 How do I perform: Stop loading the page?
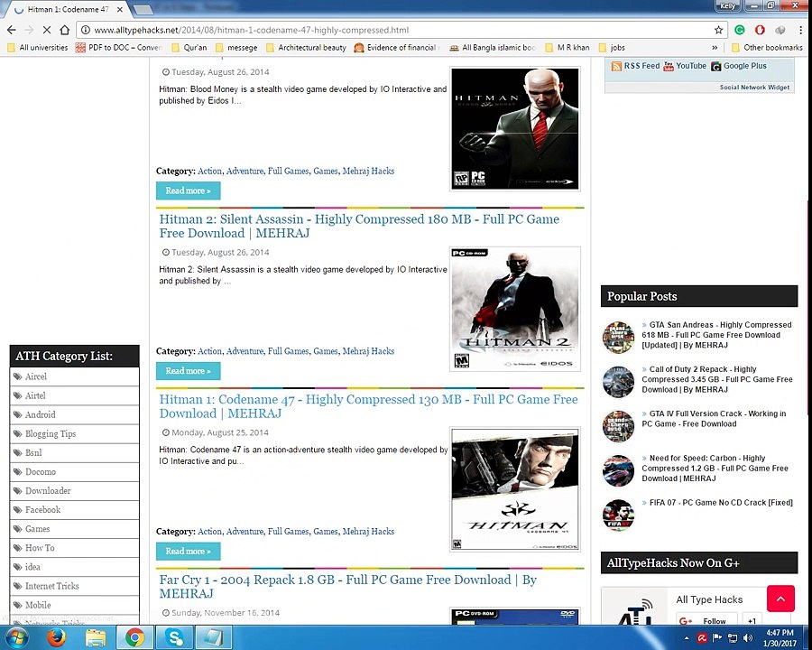pos(46,30)
